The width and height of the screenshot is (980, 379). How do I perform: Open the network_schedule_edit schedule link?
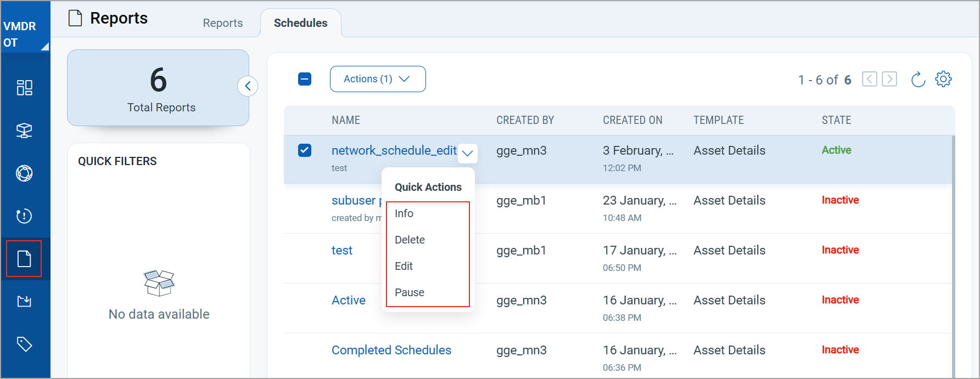(394, 150)
